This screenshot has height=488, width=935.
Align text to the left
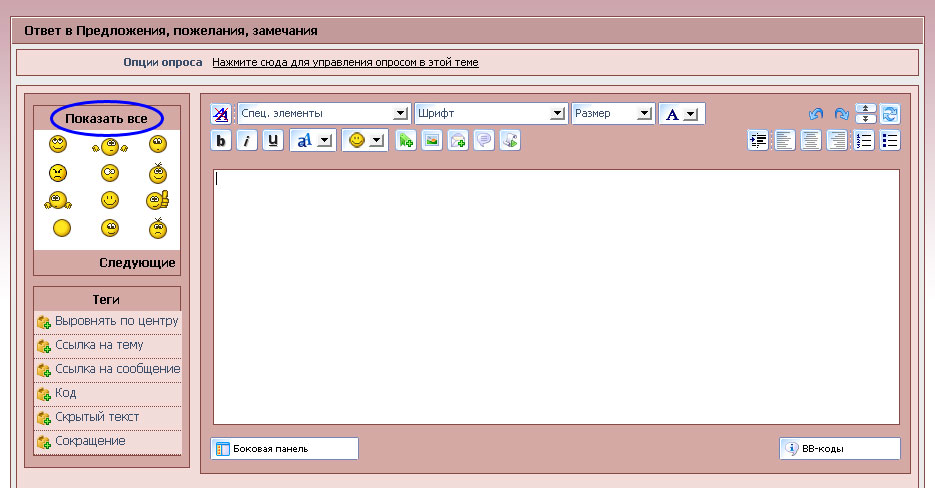[785, 141]
